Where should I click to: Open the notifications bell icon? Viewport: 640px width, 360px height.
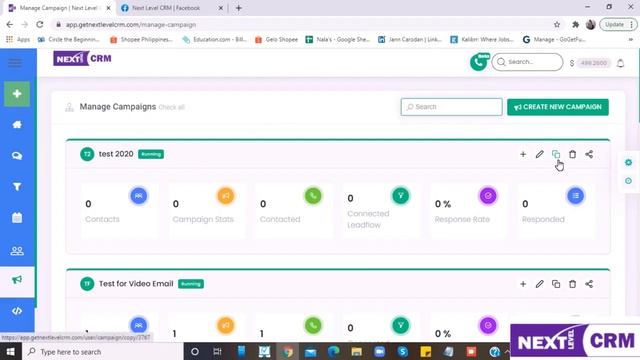coord(620,63)
